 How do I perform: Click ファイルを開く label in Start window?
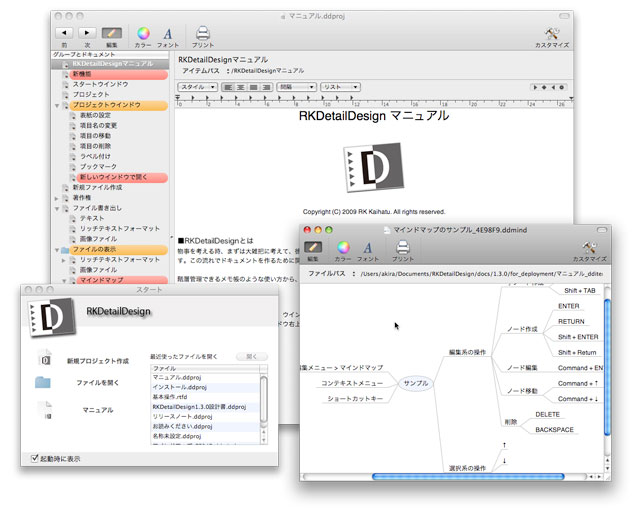[x=98, y=382]
